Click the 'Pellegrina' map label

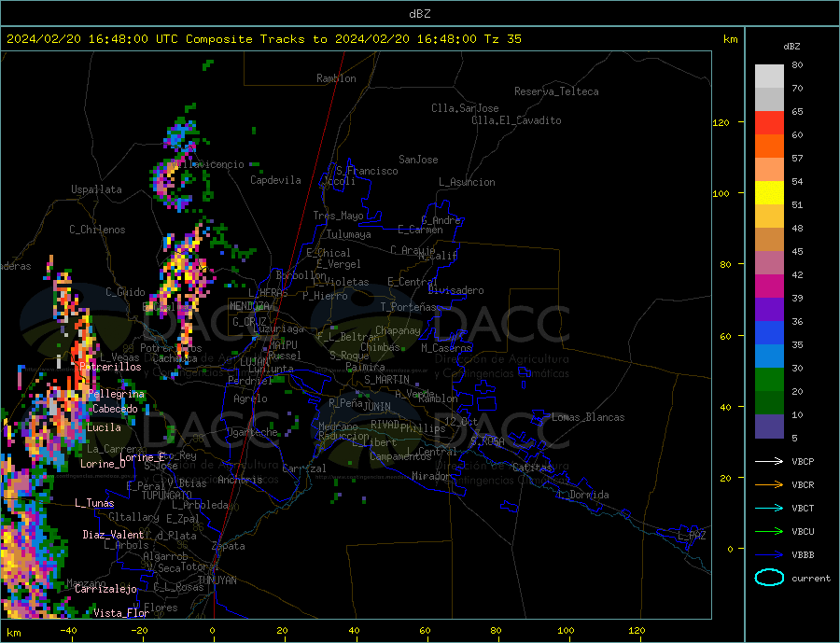coord(117,395)
